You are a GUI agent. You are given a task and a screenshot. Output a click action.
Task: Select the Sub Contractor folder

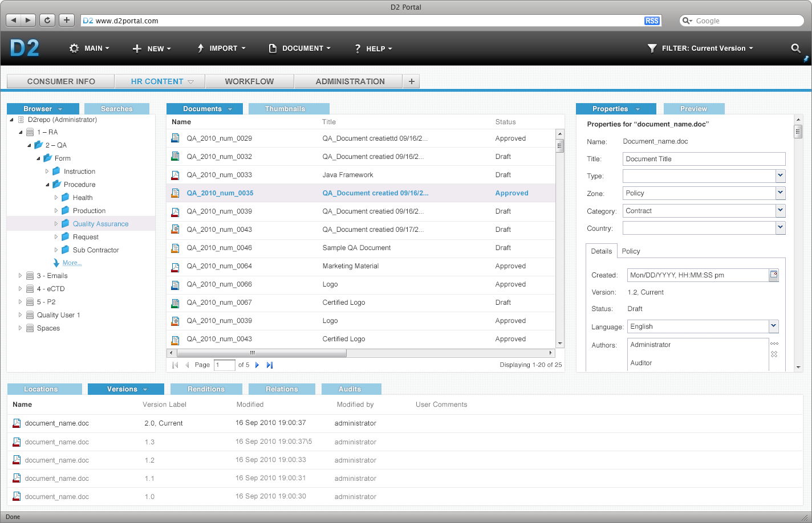tap(96, 250)
